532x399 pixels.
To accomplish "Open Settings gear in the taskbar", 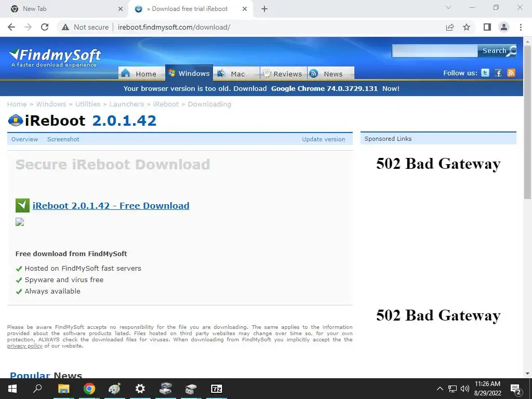I will point(140,389).
